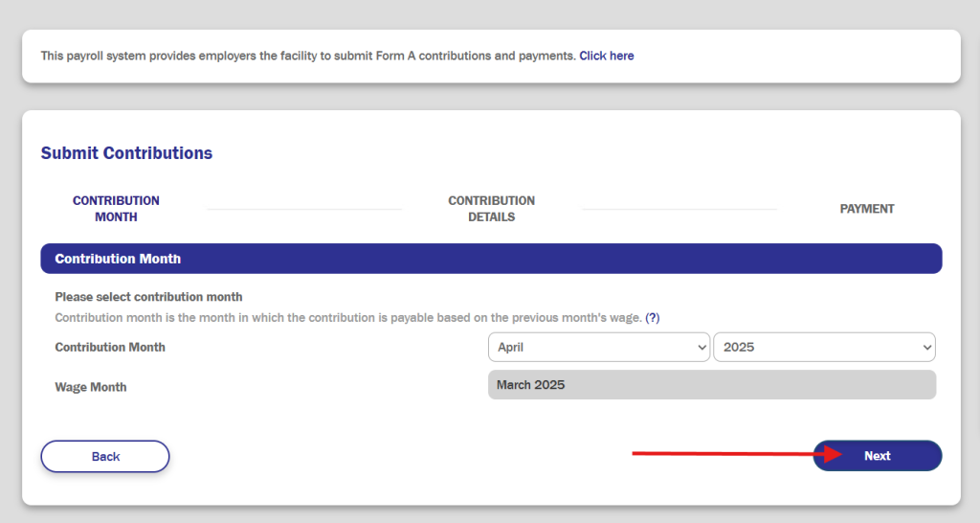The height and width of the screenshot is (523, 980).
Task: Click the Wage Month label
Action: click(x=91, y=387)
